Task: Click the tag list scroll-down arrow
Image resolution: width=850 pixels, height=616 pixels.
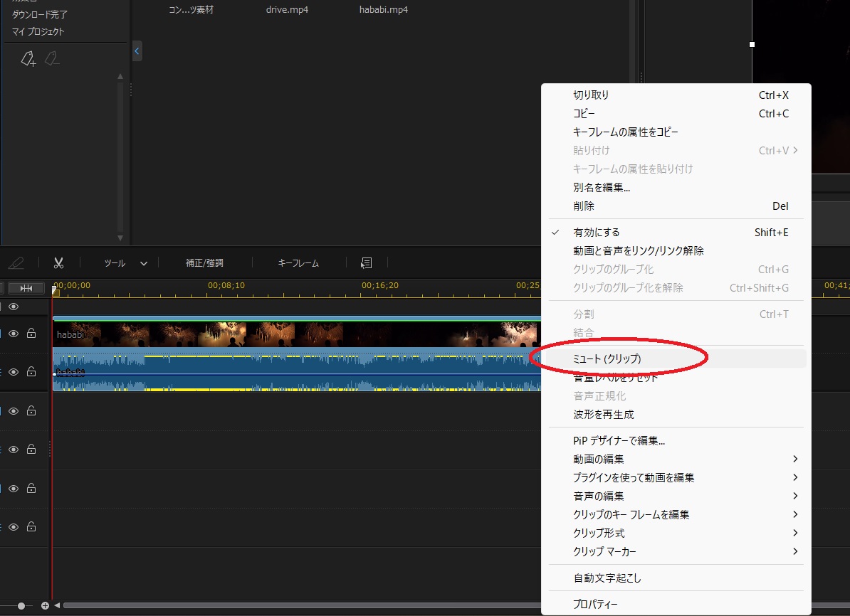Action: [x=120, y=238]
